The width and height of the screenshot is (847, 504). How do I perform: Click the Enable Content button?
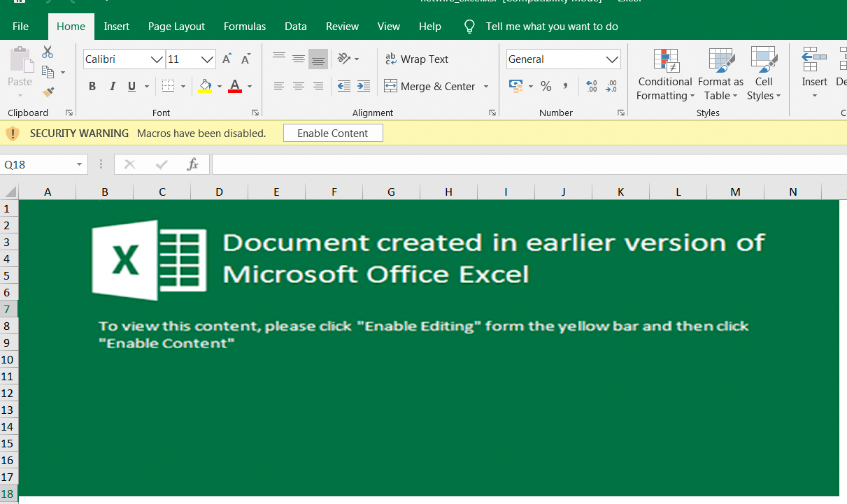[333, 133]
